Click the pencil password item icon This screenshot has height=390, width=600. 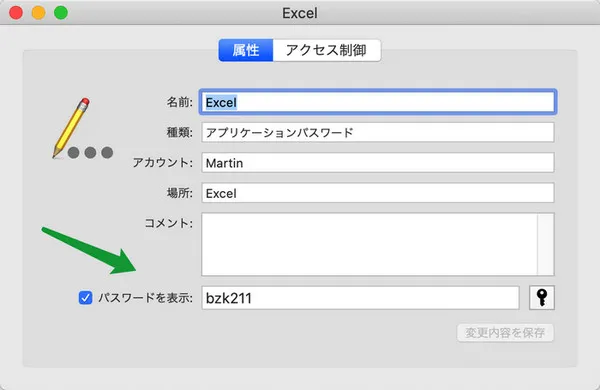[x=82, y=128]
